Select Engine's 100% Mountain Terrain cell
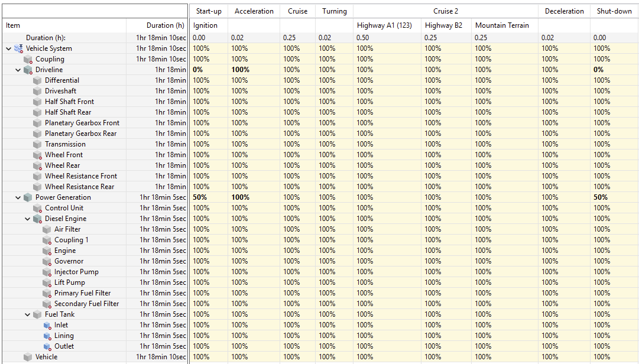 click(504, 251)
